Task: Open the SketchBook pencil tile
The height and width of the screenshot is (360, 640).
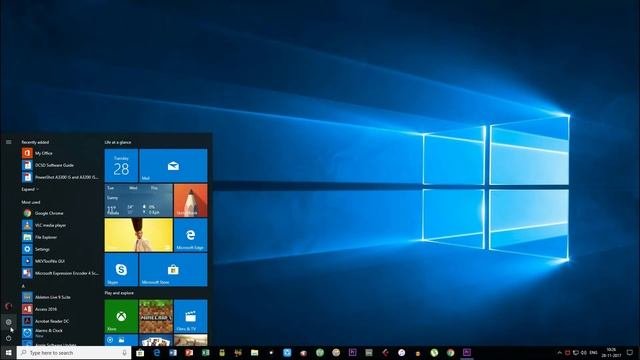Action: pos(191,200)
